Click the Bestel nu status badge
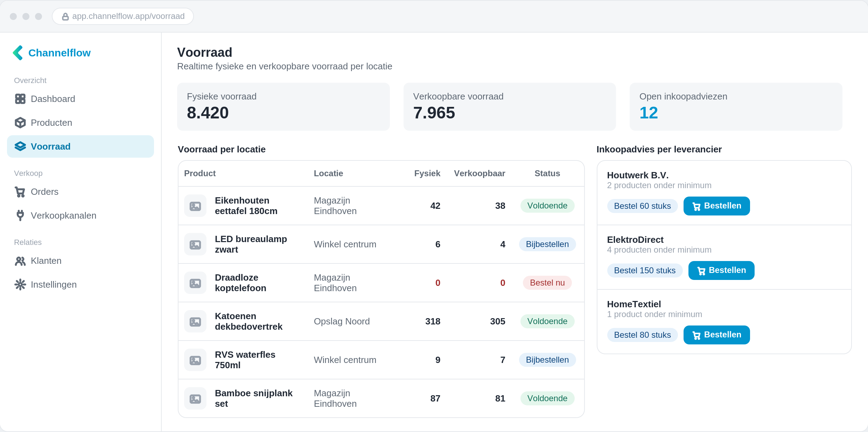The height and width of the screenshot is (432, 868). click(547, 283)
